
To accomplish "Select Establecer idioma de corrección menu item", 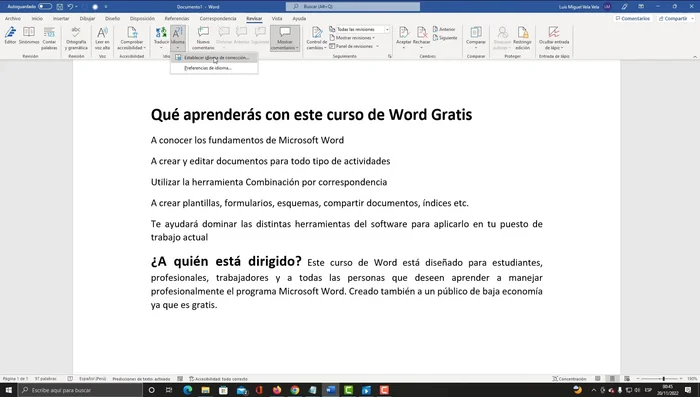I will [x=214, y=58].
